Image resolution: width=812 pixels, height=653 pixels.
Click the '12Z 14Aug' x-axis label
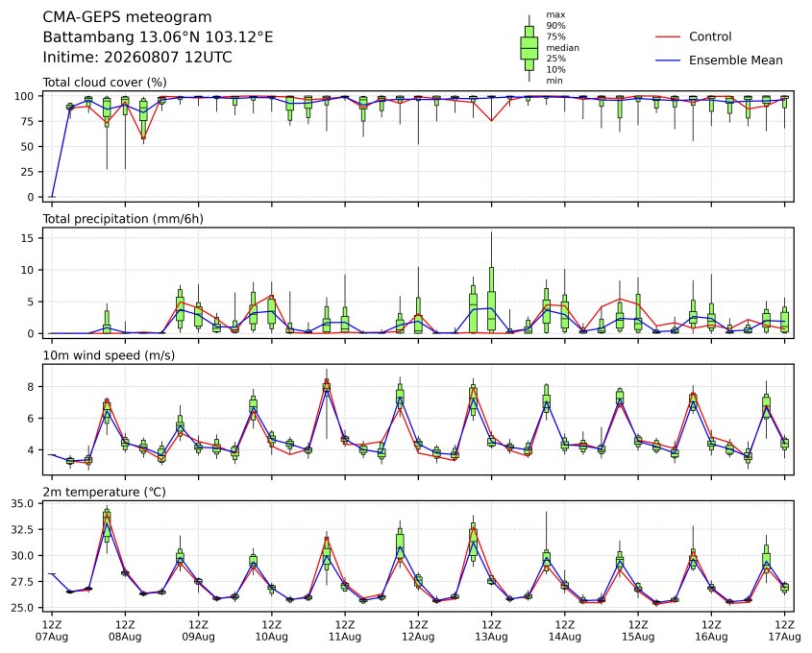pyautogui.click(x=564, y=630)
